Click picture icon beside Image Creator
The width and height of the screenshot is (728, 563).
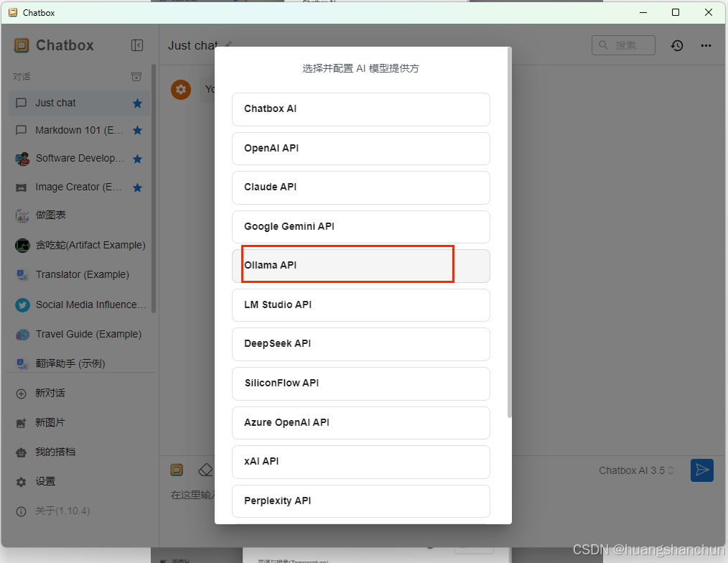coord(22,187)
